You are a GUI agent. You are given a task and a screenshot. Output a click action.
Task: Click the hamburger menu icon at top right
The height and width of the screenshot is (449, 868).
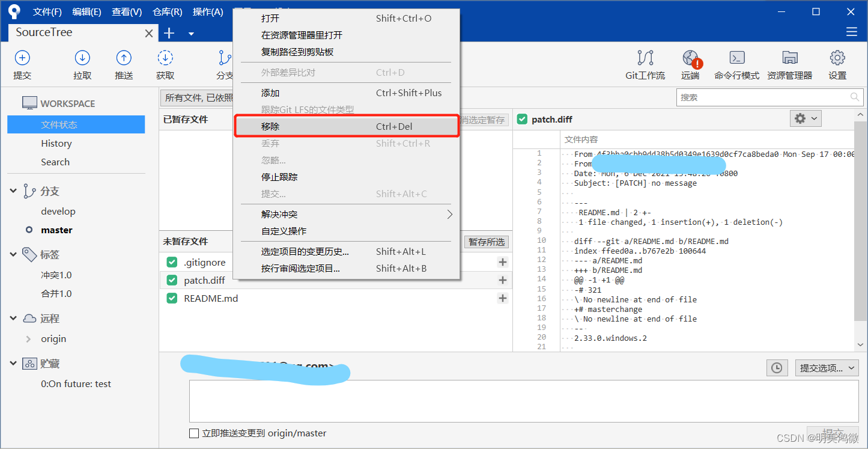pos(851,32)
